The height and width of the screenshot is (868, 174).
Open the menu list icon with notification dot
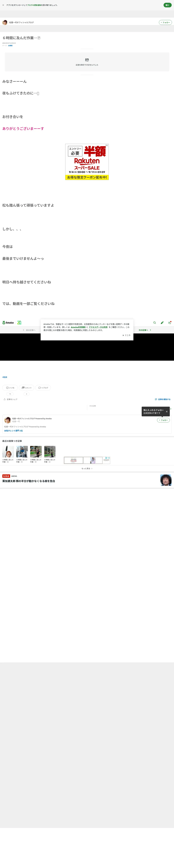170,322
